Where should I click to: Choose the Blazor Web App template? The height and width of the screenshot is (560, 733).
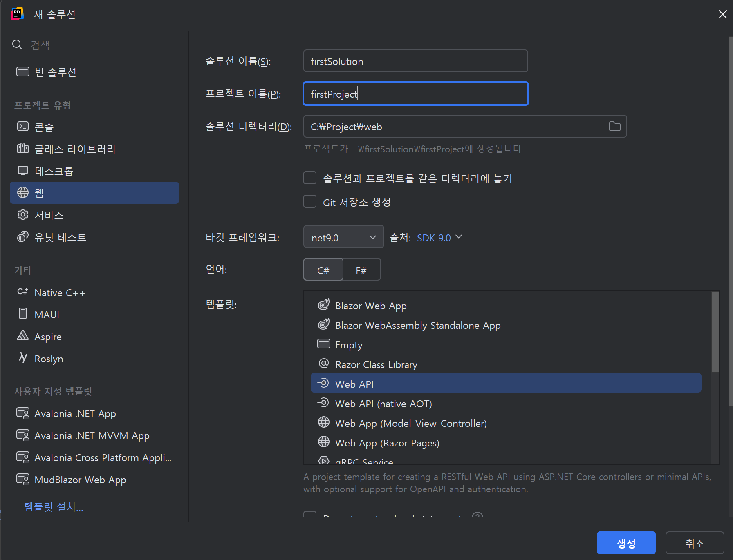click(506, 306)
